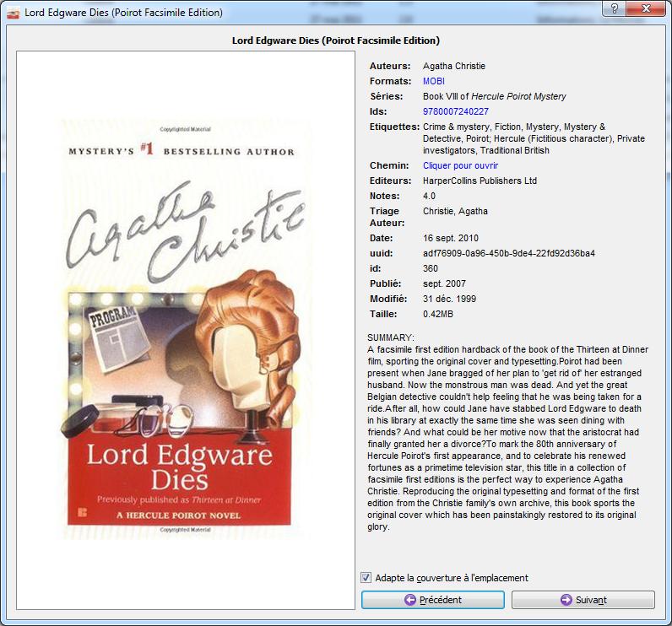The height and width of the screenshot is (626, 672).
Task: Click the Lord Edgware Dies cover image
Action: [x=185, y=328]
